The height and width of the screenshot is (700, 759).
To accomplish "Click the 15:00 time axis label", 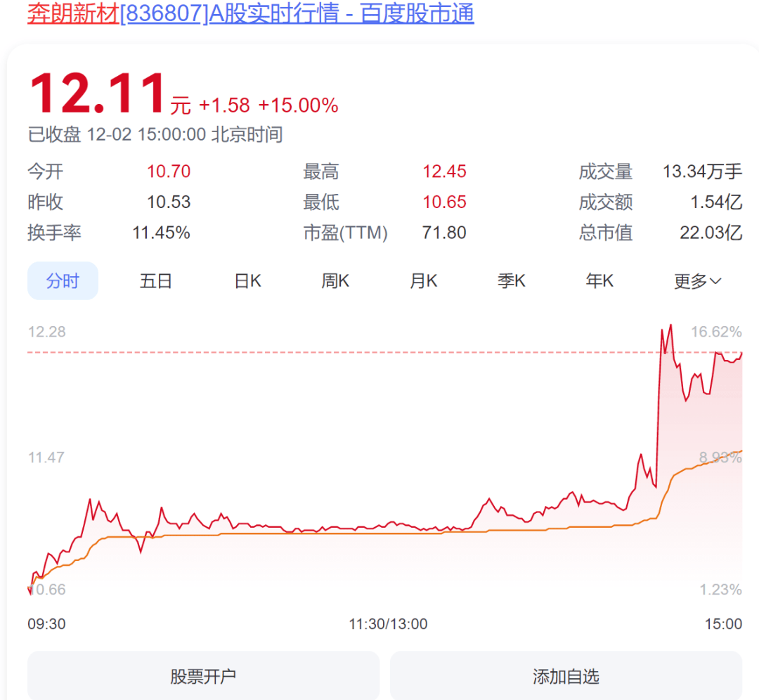I will pos(723,623).
